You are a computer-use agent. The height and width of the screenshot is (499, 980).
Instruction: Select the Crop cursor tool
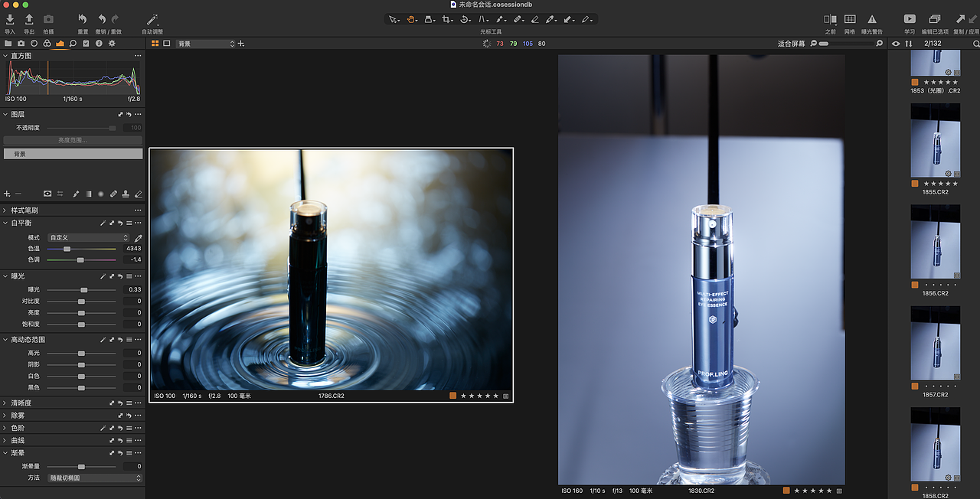[447, 19]
